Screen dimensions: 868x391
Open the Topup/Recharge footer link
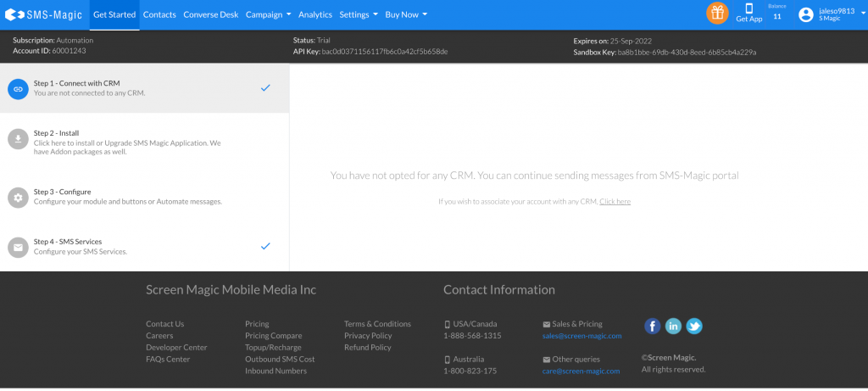click(x=274, y=347)
